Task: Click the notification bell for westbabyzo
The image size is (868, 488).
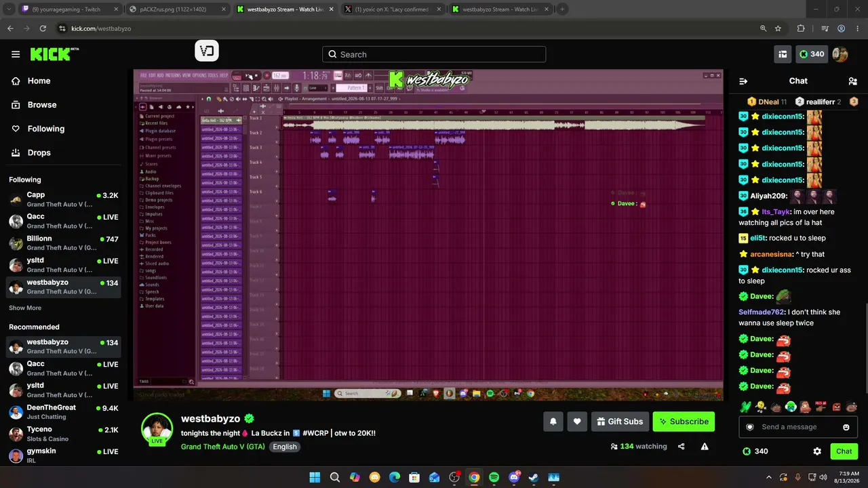Action: (553, 422)
